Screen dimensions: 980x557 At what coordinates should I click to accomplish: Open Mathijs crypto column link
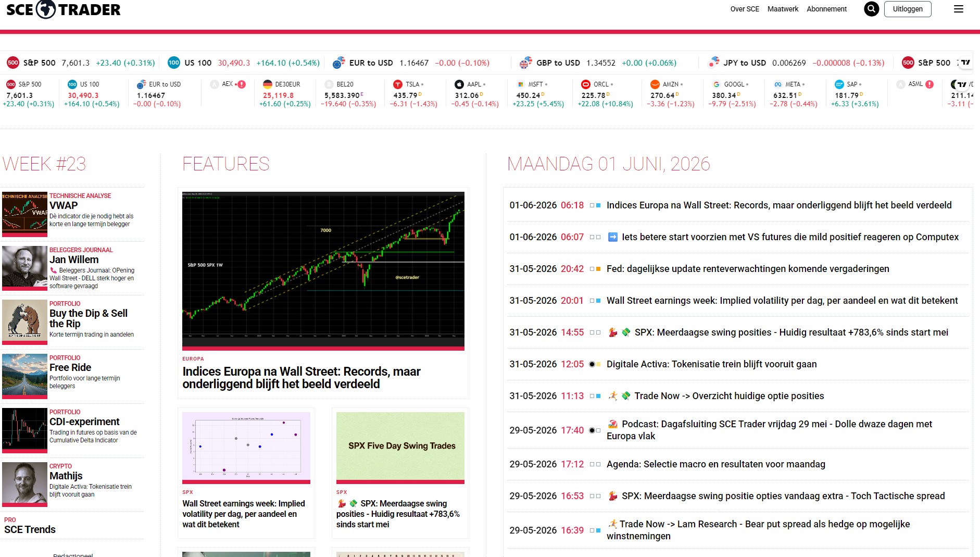(66, 476)
